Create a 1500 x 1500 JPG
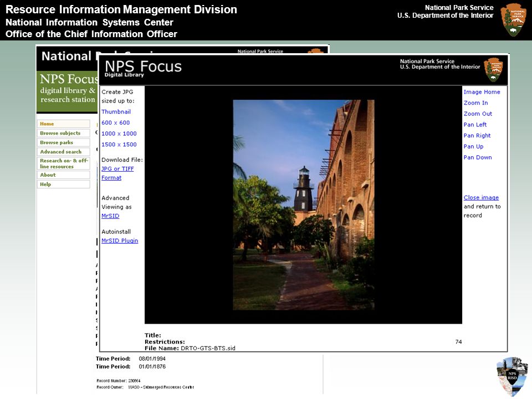The image size is (532, 399). click(x=119, y=144)
